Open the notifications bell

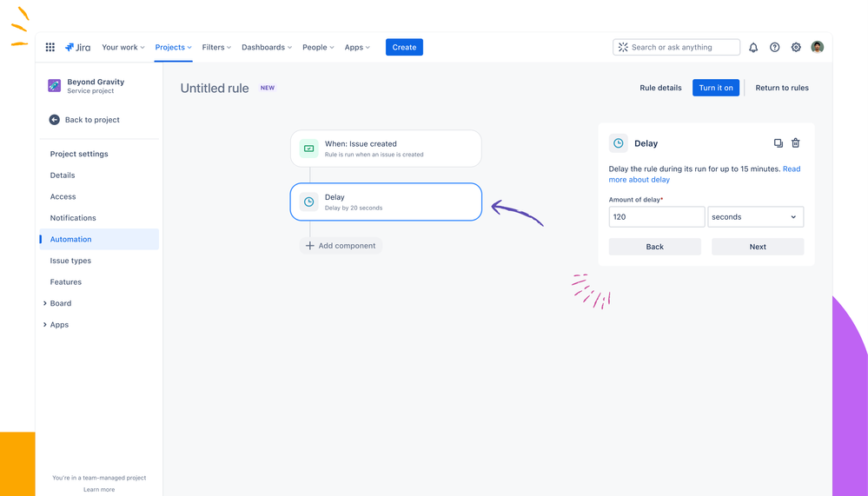752,47
